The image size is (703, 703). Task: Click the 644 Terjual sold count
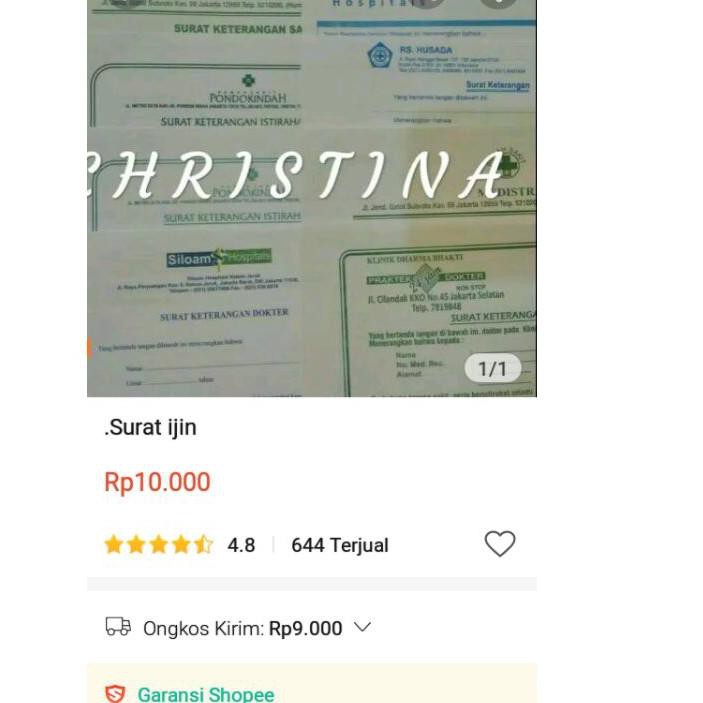340,545
